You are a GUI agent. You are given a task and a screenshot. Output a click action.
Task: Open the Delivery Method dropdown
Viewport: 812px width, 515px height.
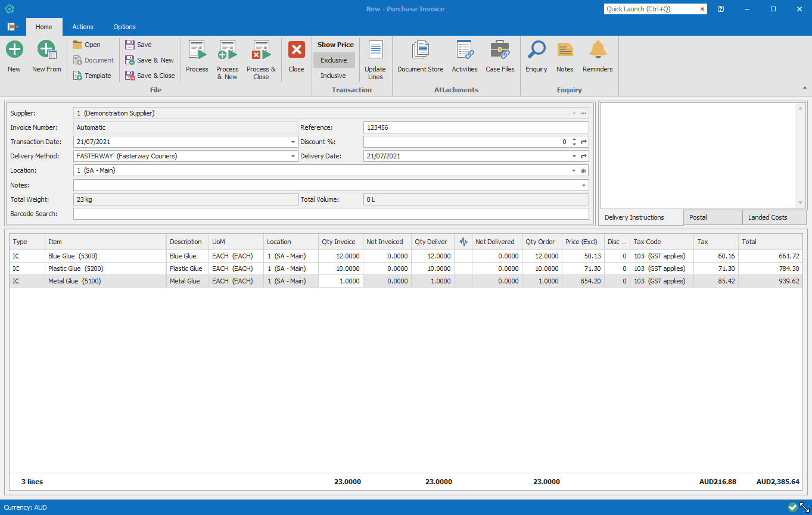(x=293, y=157)
